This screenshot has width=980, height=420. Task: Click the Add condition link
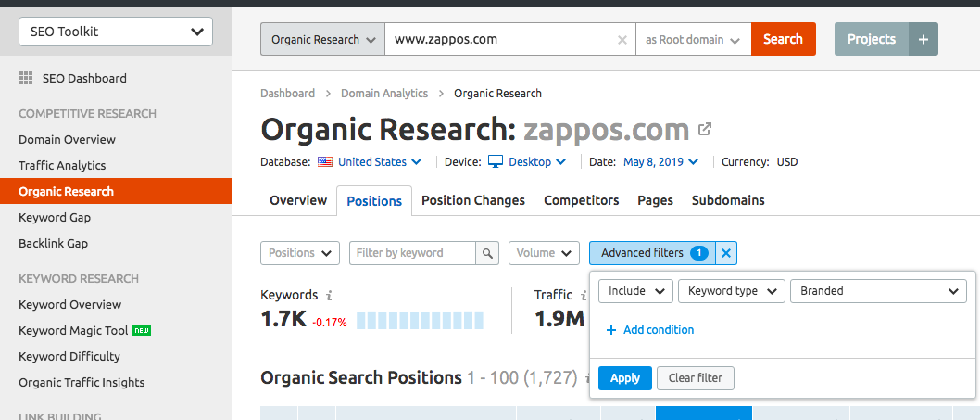coord(659,330)
